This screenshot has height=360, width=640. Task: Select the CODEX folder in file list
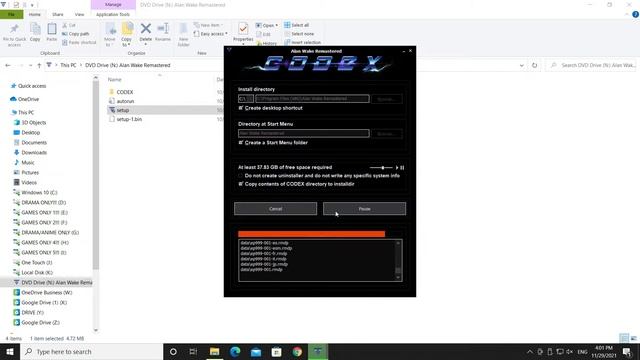click(x=125, y=92)
